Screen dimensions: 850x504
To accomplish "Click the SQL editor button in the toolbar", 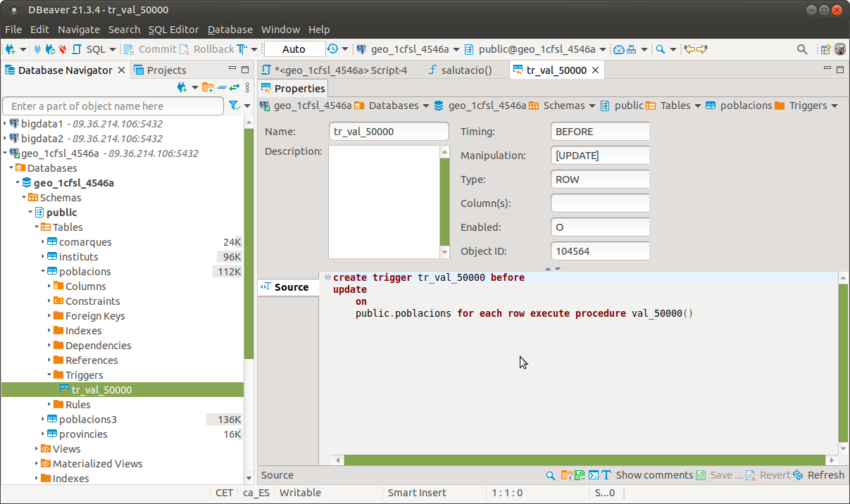I will (x=95, y=49).
